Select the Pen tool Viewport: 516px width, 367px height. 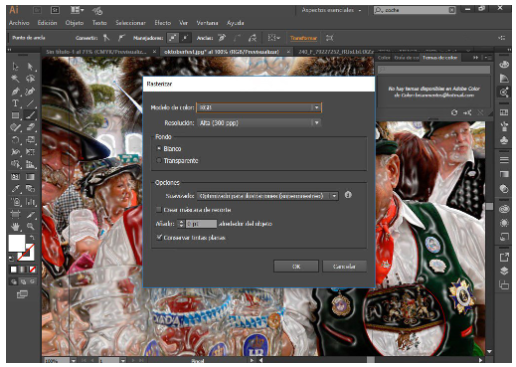click(x=15, y=91)
